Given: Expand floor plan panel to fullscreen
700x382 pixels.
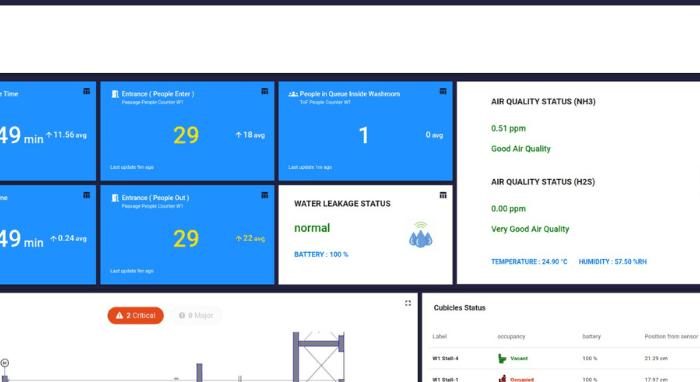Looking at the screenshot, I should 408,303.
